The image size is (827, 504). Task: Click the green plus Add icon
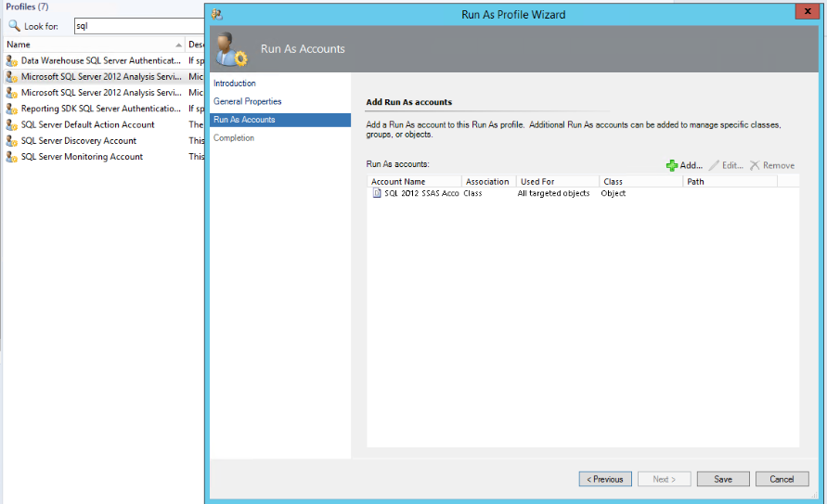coord(672,165)
